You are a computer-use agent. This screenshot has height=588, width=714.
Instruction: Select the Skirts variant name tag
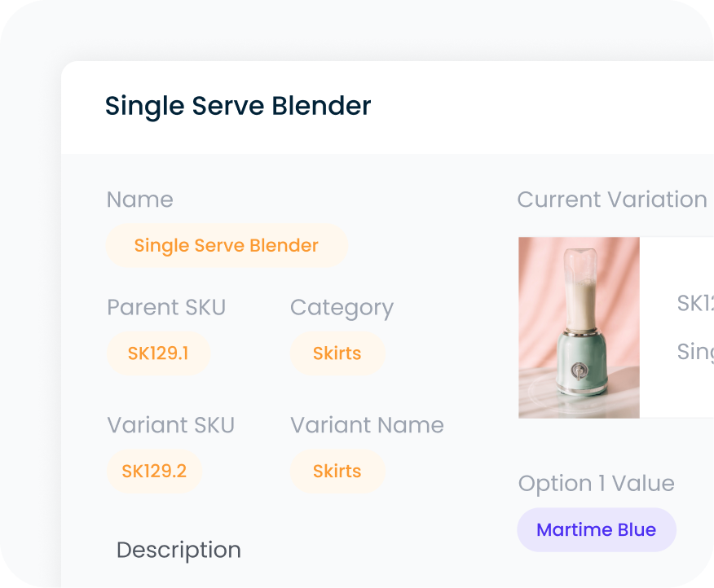point(337,471)
